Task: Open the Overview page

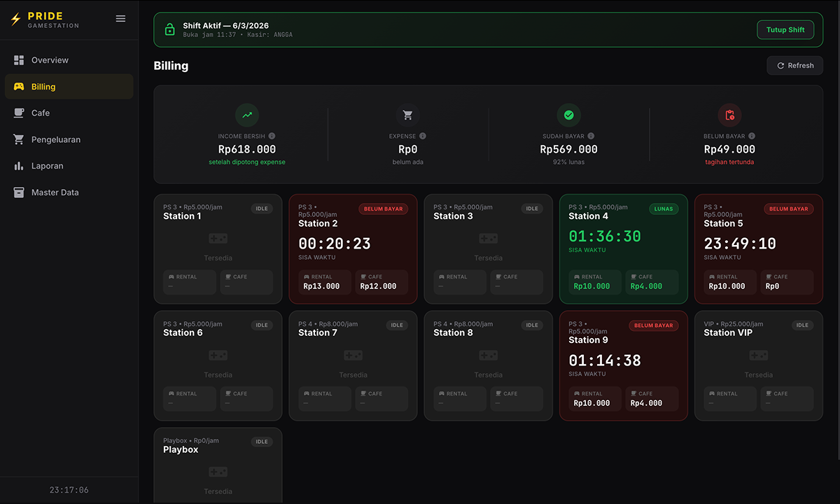Action: coord(69,60)
